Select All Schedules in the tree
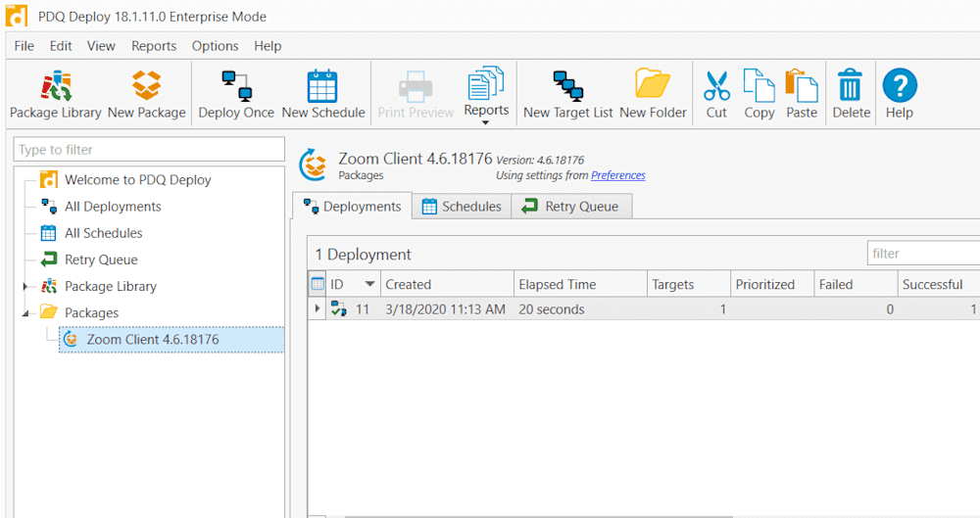The image size is (980, 518). pyautogui.click(x=103, y=233)
